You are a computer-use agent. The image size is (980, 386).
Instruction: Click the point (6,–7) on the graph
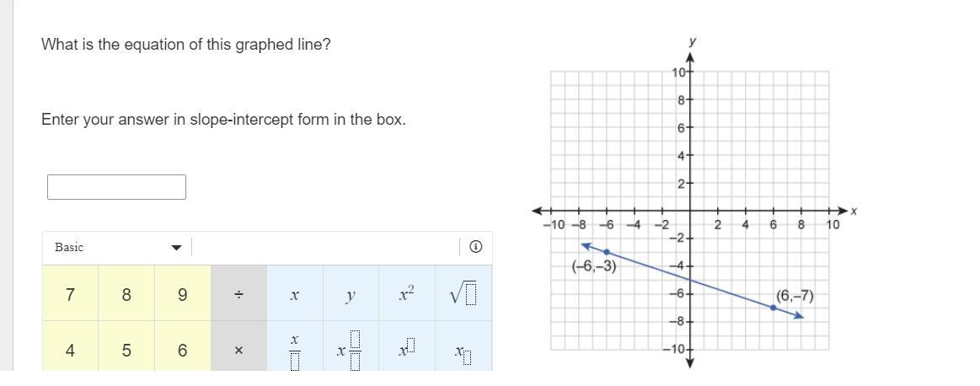(773, 308)
